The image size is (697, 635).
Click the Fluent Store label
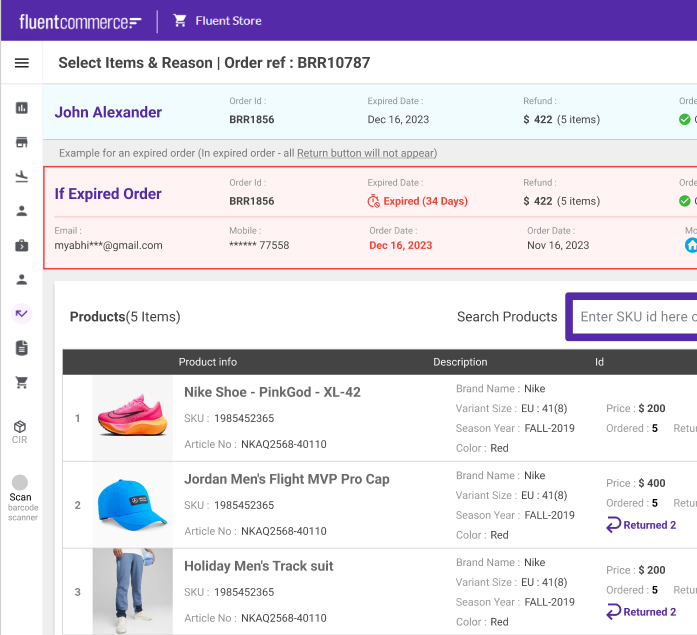click(228, 21)
